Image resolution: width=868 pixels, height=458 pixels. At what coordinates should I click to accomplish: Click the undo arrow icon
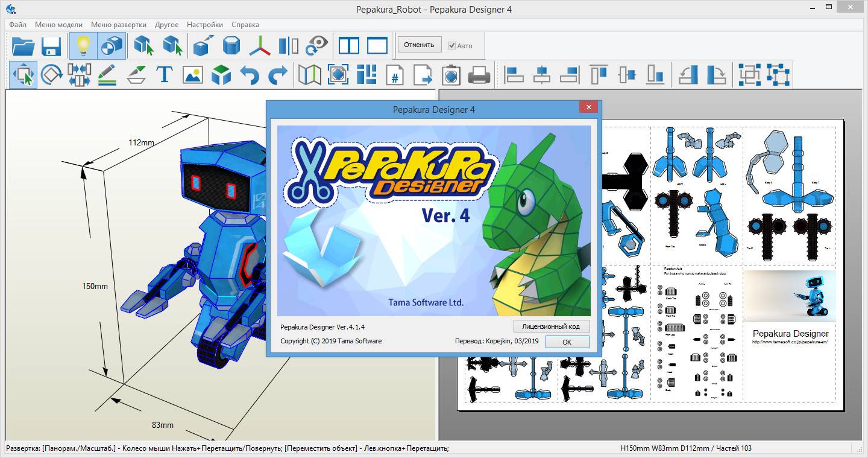pos(249,75)
